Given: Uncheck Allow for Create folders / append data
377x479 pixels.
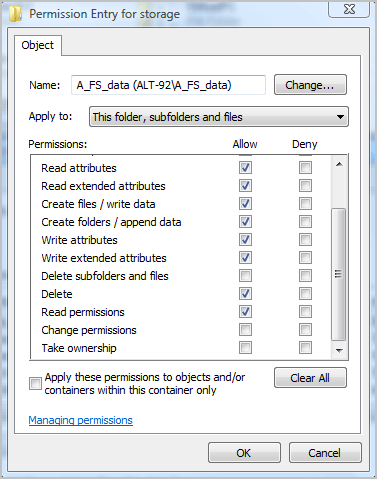Looking at the screenshot, I should coord(245,221).
